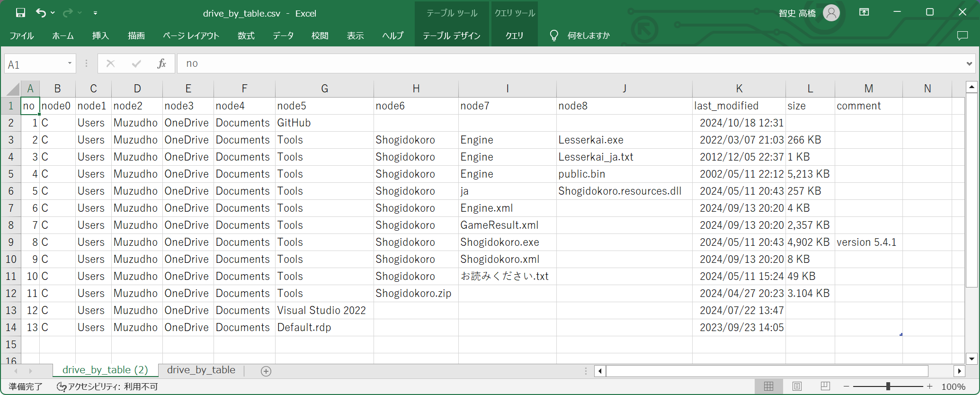Open the ヘルプ ribbon tab
Viewport: 980px width, 395px height.
pos(393,36)
